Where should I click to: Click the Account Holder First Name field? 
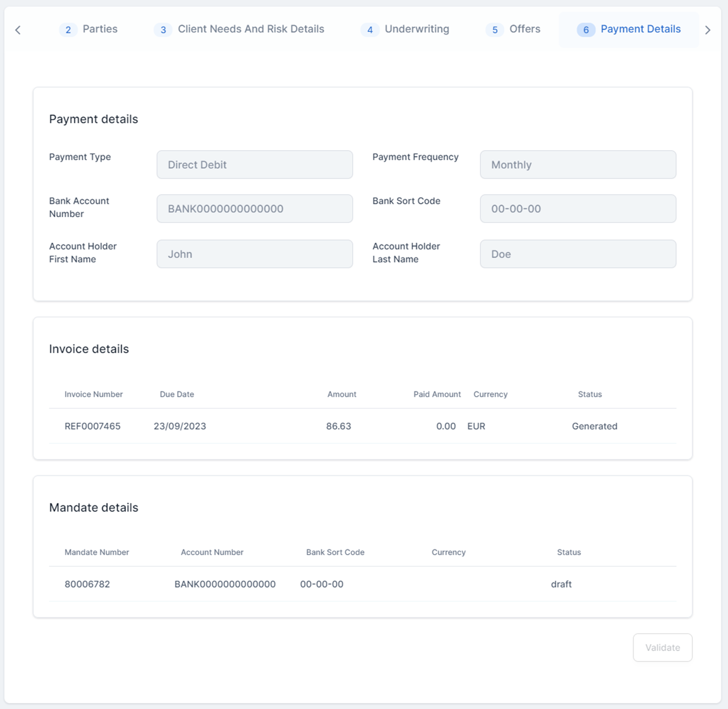point(254,254)
